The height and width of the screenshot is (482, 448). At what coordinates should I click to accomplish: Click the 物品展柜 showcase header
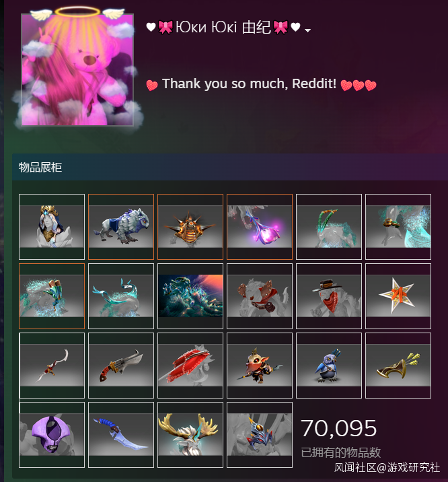point(40,168)
